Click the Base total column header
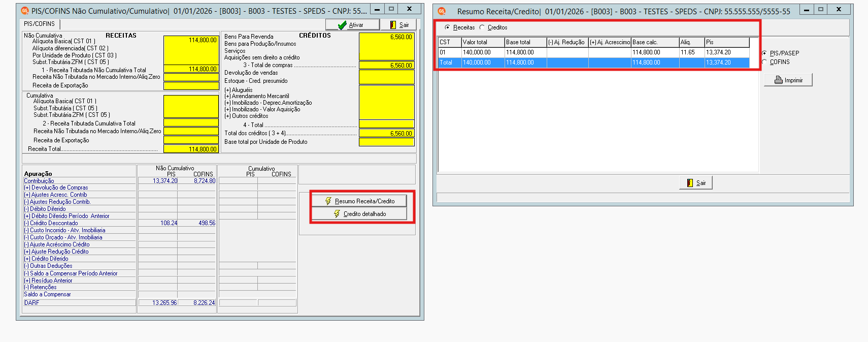868x342 pixels. coord(526,42)
